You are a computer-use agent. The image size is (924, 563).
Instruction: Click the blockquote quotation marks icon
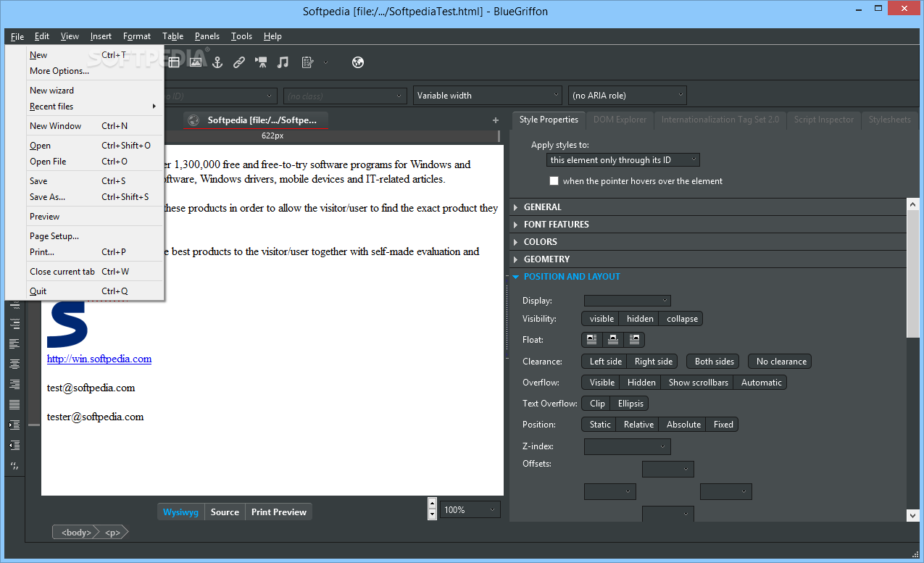tap(14, 465)
